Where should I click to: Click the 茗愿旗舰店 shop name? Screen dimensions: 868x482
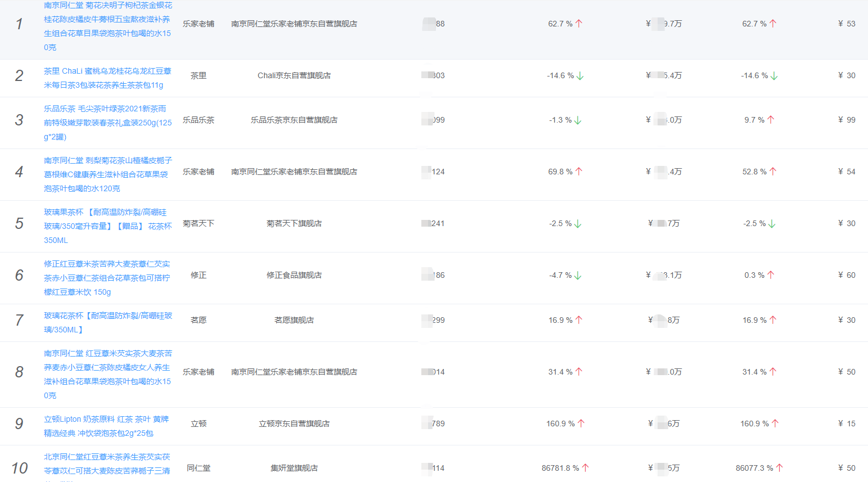[x=294, y=320]
